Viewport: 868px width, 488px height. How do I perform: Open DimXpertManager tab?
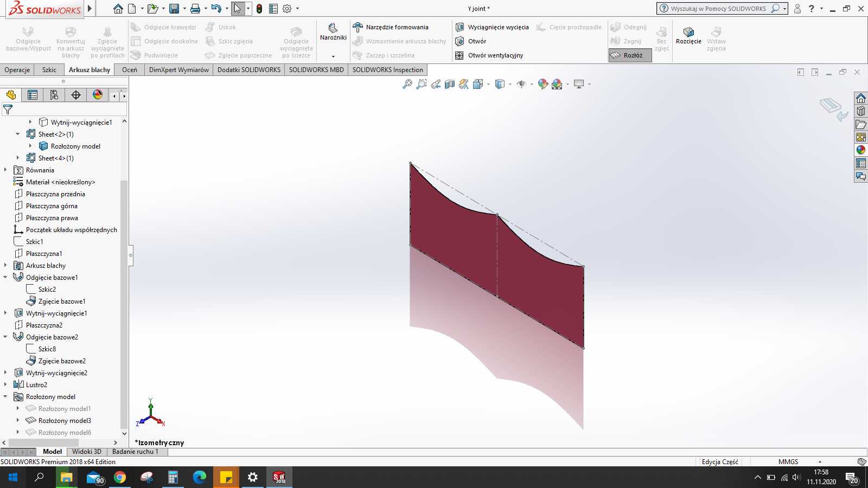coord(76,95)
